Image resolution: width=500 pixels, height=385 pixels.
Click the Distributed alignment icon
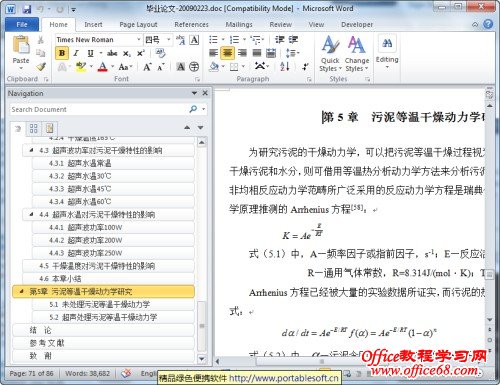tap(271, 53)
